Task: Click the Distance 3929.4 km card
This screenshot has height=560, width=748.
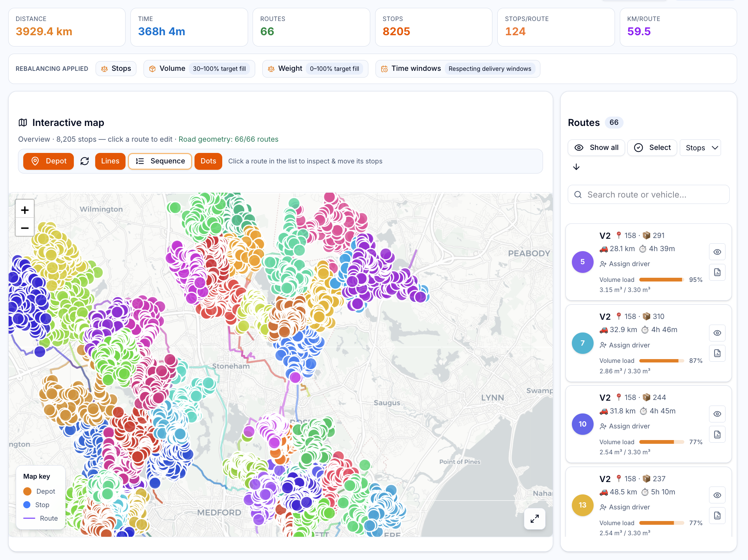Action: point(67,27)
